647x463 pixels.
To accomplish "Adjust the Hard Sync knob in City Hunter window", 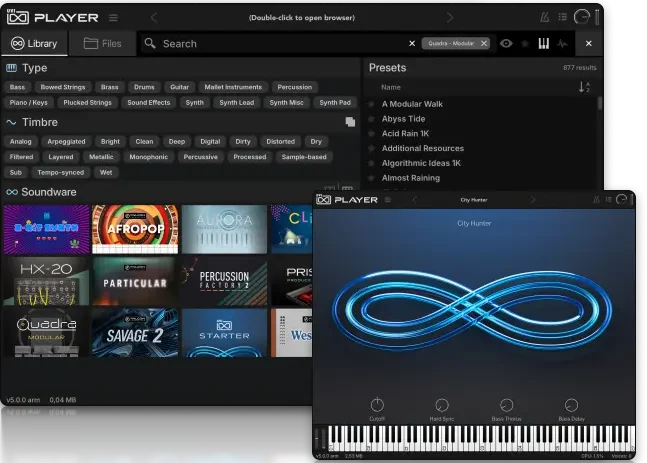I will (x=442, y=405).
